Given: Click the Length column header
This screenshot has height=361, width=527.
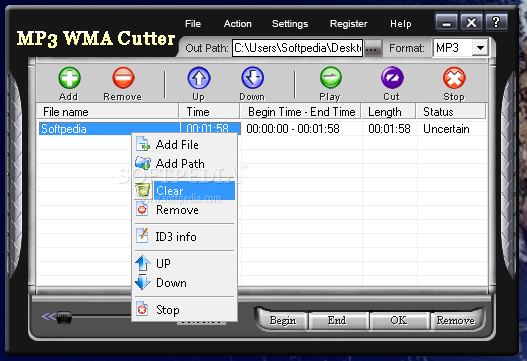Looking at the screenshot, I should (x=389, y=112).
